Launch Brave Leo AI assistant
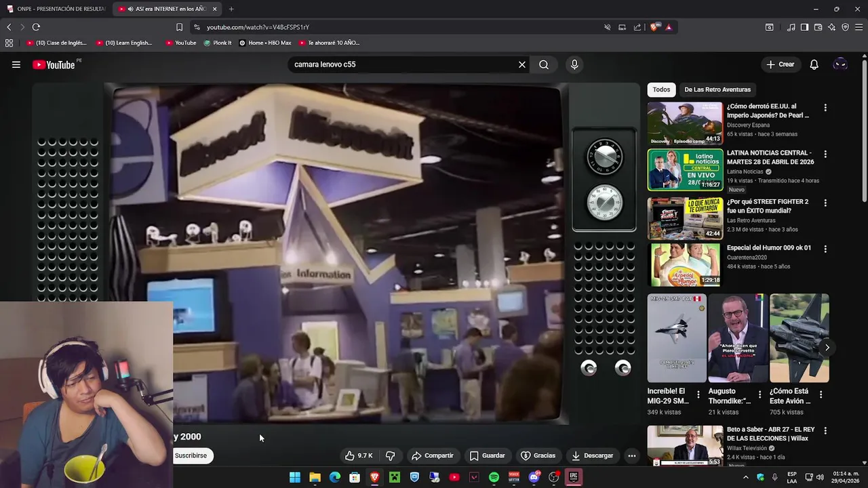This screenshot has height=488, width=868. coord(832,27)
